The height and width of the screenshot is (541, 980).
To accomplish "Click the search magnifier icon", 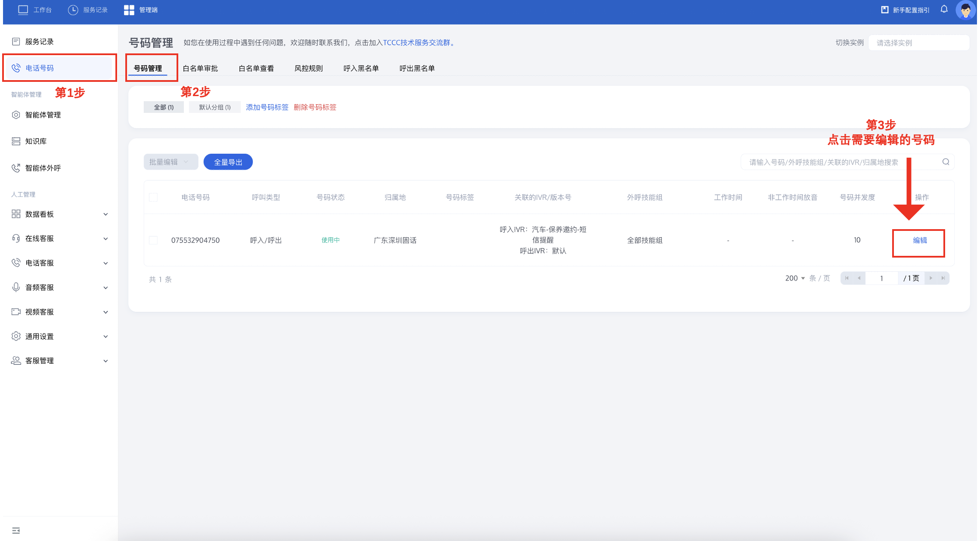I will [946, 162].
